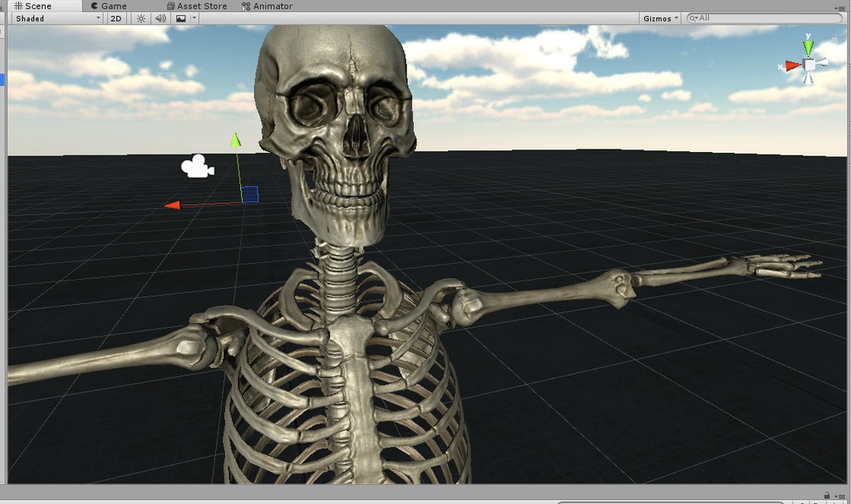Open the Shaded draw mode dropdown
This screenshot has width=851, height=504.
57,18
